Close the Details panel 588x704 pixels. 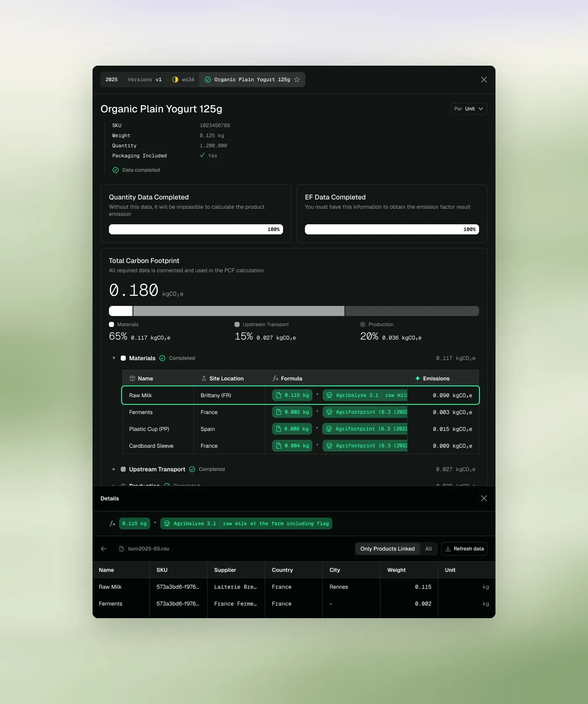(484, 498)
